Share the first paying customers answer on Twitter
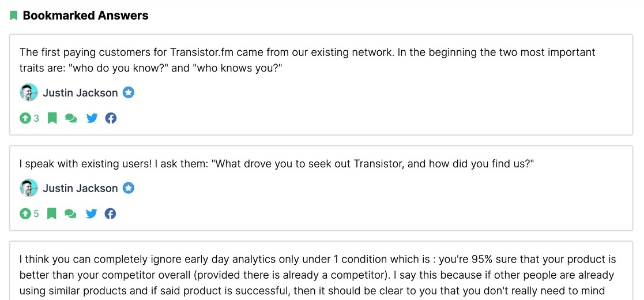 tap(92, 118)
